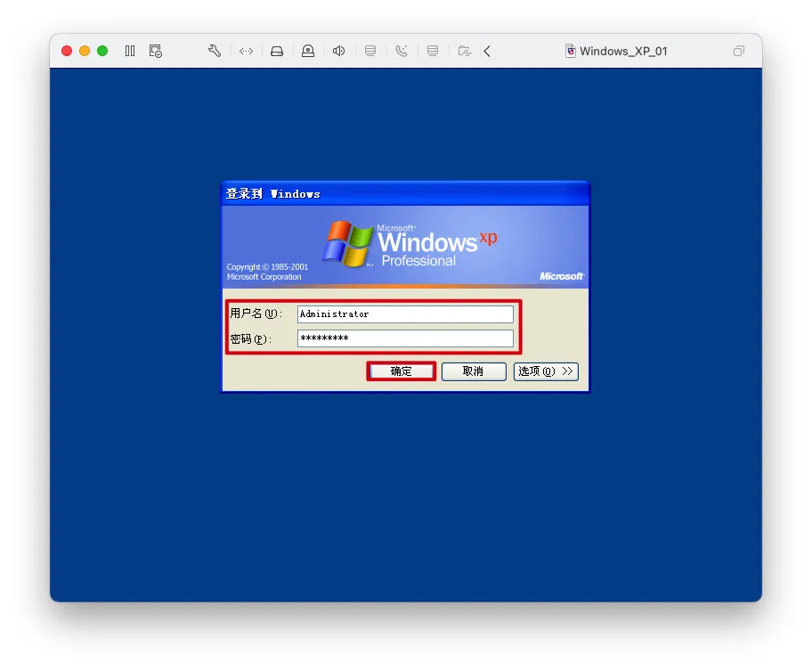Image resolution: width=812 pixels, height=668 pixels.
Task: Click the greyed device icon after phone
Action: click(433, 51)
